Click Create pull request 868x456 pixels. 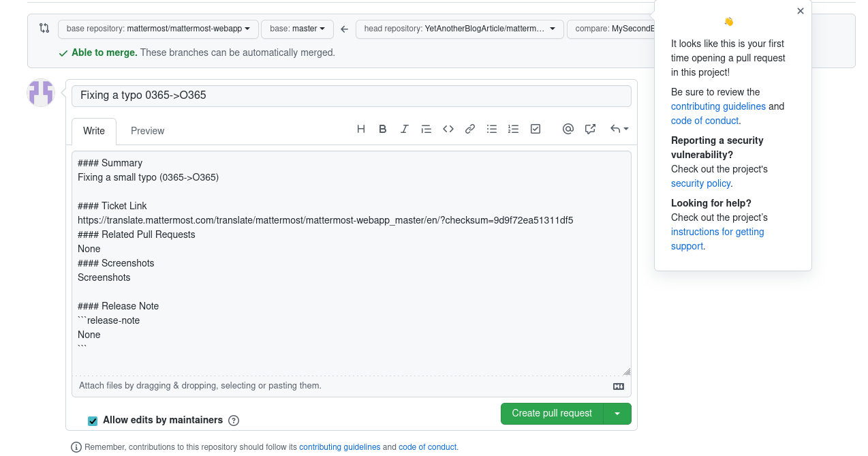pyautogui.click(x=552, y=414)
